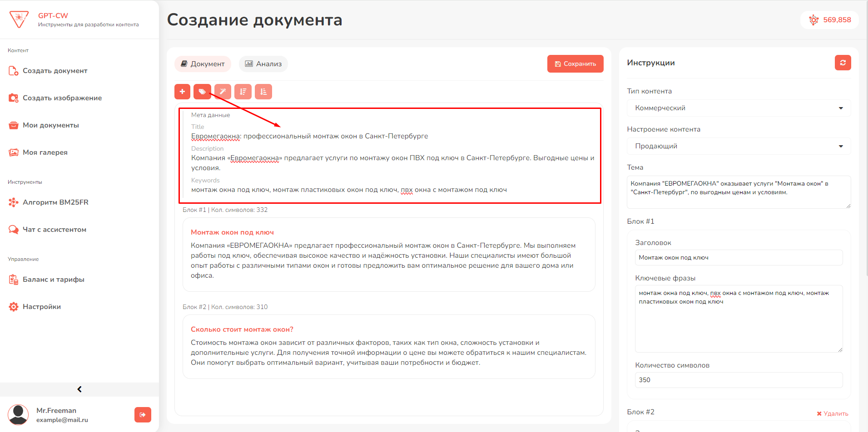The height and width of the screenshot is (432, 868).
Task: Open Создать документ in sidebar
Action: [55, 71]
